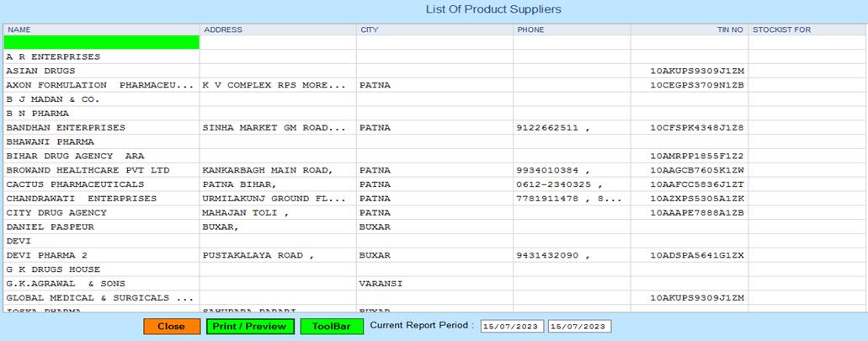Click the TIN NO column header

coord(729,29)
